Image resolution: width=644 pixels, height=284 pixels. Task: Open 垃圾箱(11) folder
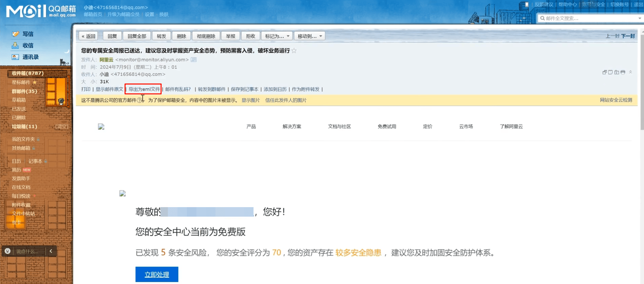(x=24, y=127)
